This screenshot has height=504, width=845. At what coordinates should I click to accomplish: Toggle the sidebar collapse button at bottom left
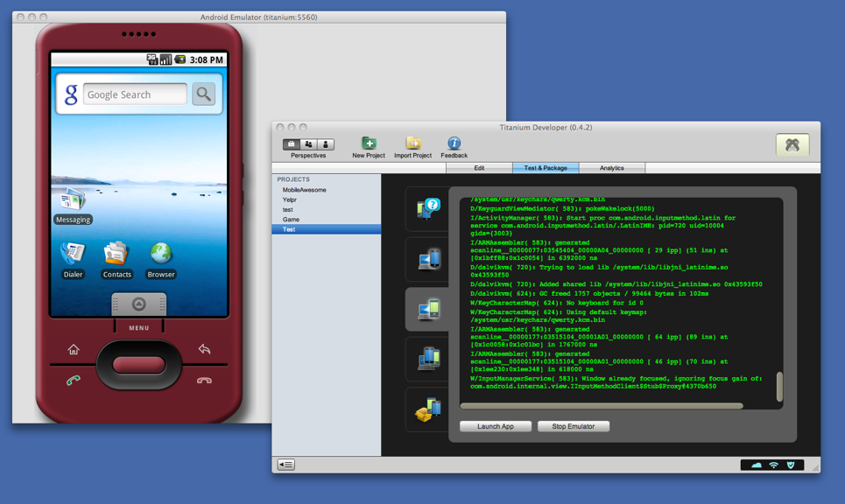click(x=286, y=465)
